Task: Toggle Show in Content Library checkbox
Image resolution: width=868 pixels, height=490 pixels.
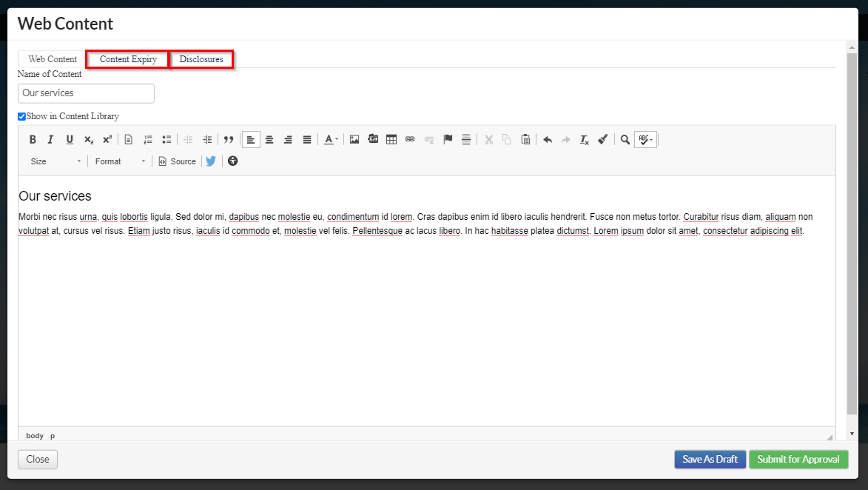Action: pos(21,116)
